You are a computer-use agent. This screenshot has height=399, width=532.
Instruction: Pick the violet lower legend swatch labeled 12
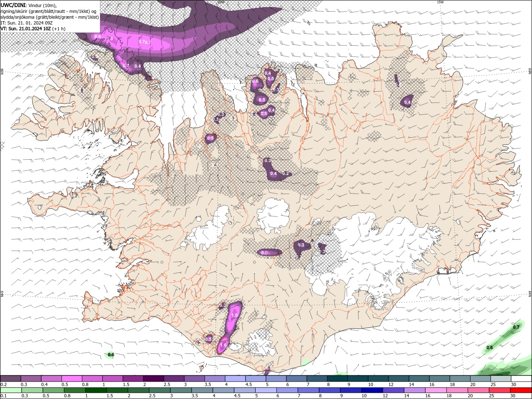tap(394, 390)
